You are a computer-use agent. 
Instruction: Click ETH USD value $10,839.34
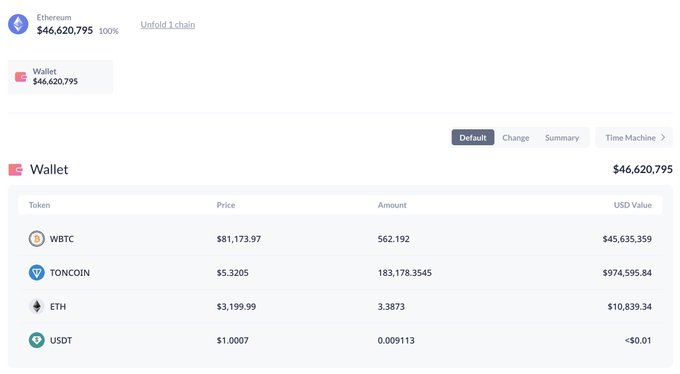[x=630, y=306]
